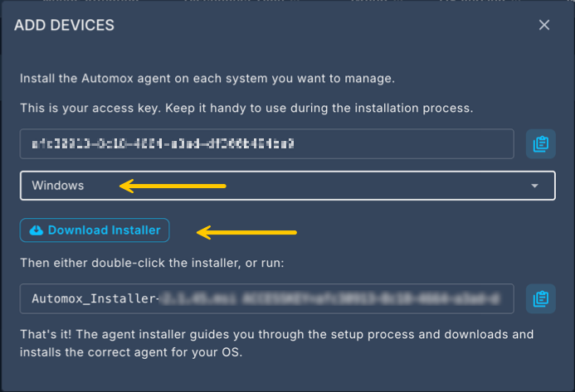
Task: Copy the installer command with clipboard icon
Action: pos(540,298)
